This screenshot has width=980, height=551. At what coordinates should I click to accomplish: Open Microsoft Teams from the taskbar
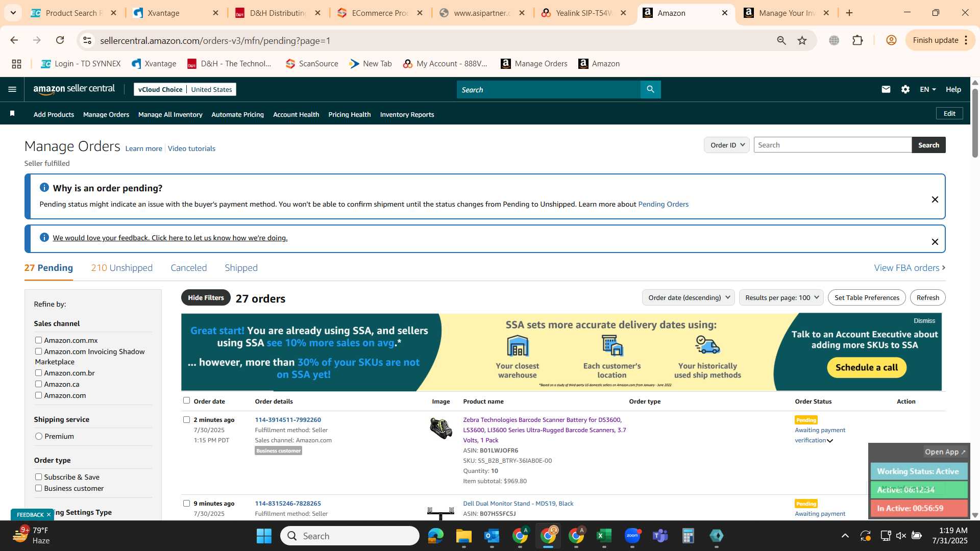point(660,536)
